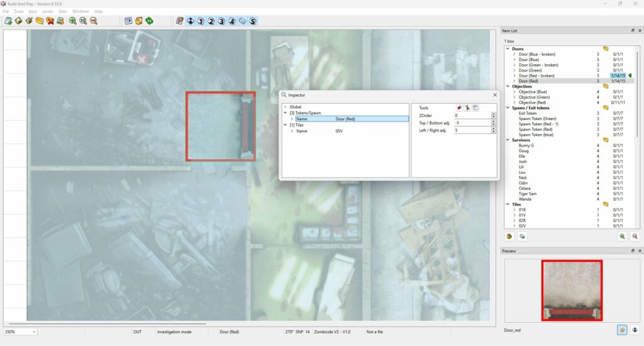The height and width of the screenshot is (346, 644).
Task: Toggle level 1 layer button
Action: click(x=201, y=21)
